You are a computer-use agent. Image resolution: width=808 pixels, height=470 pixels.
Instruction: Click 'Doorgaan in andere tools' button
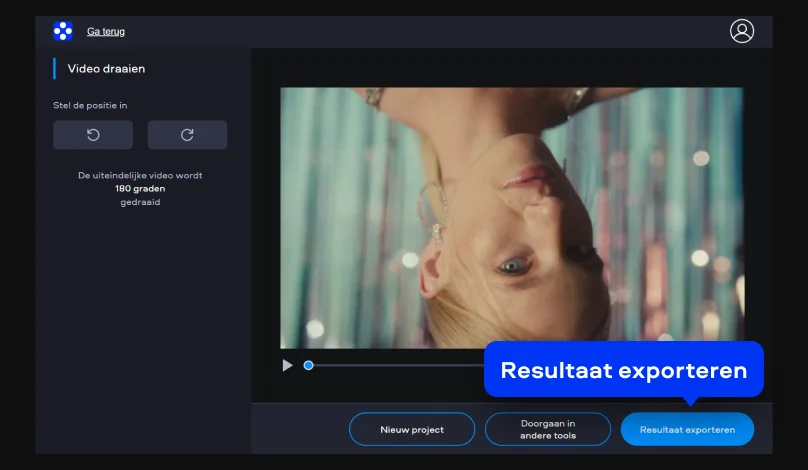pyautogui.click(x=548, y=429)
